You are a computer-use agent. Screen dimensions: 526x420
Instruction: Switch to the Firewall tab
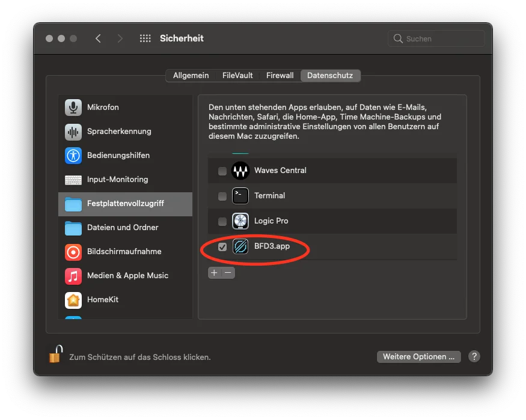tap(280, 76)
